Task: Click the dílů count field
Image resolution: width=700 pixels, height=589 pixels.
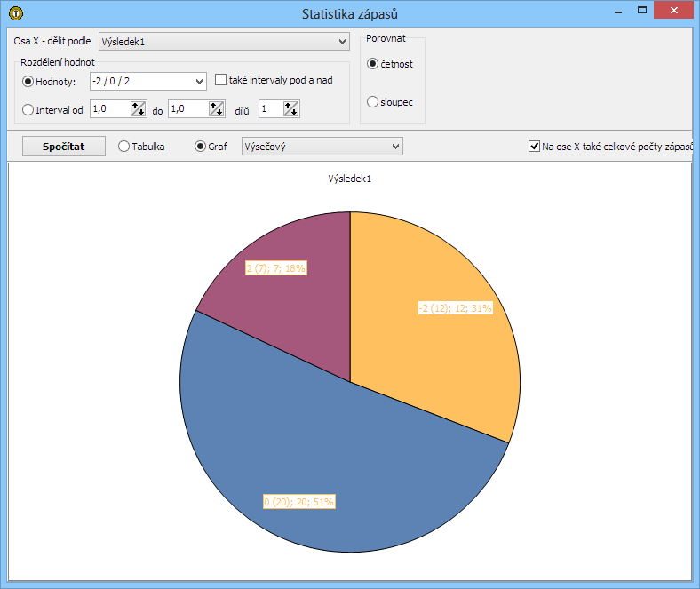Action: 271,109
